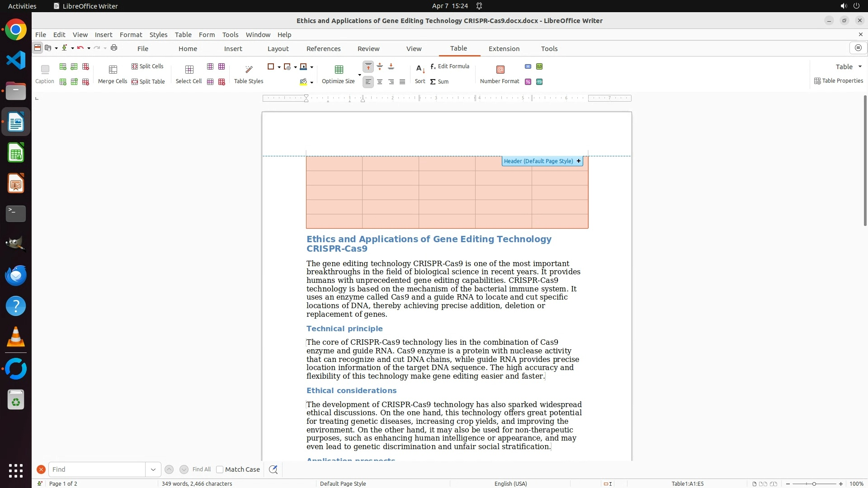Click the Print icon in toolbar
Viewport: 868px width, 488px height.
(114, 48)
